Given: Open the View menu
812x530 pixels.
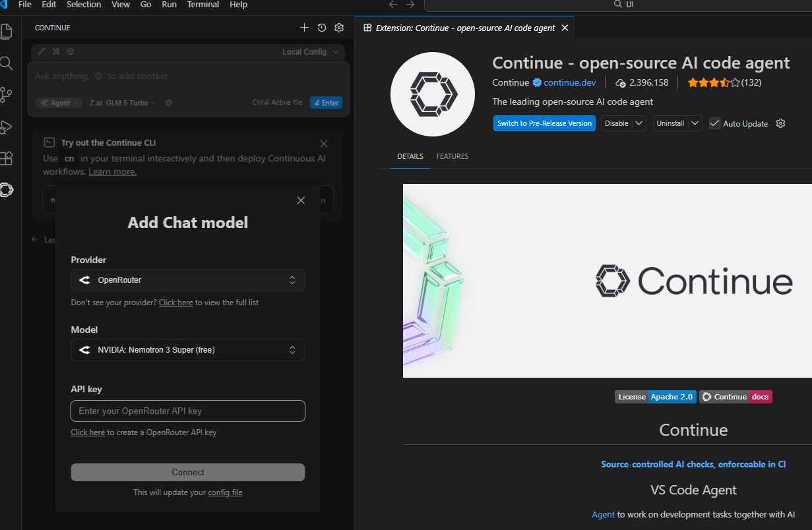Looking at the screenshot, I should pyautogui.click(x=121, y=5).
